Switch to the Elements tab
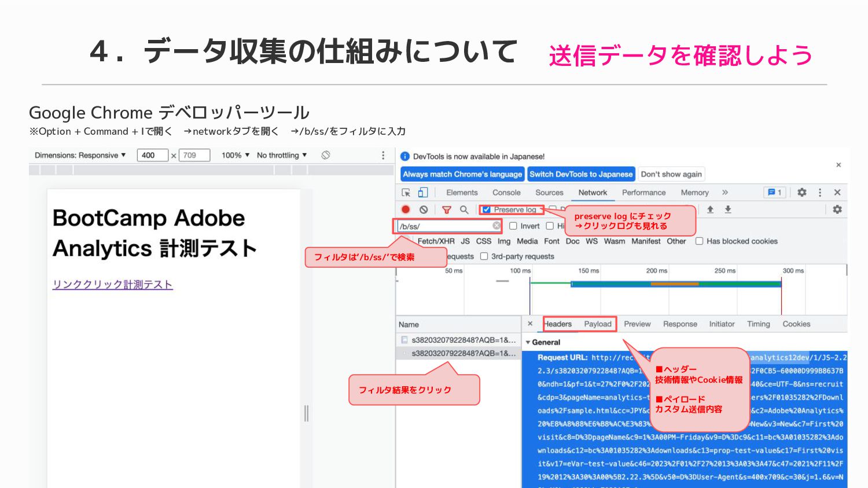Image resolution: width=868 pixels, height=488 pixels. [462, 193]
